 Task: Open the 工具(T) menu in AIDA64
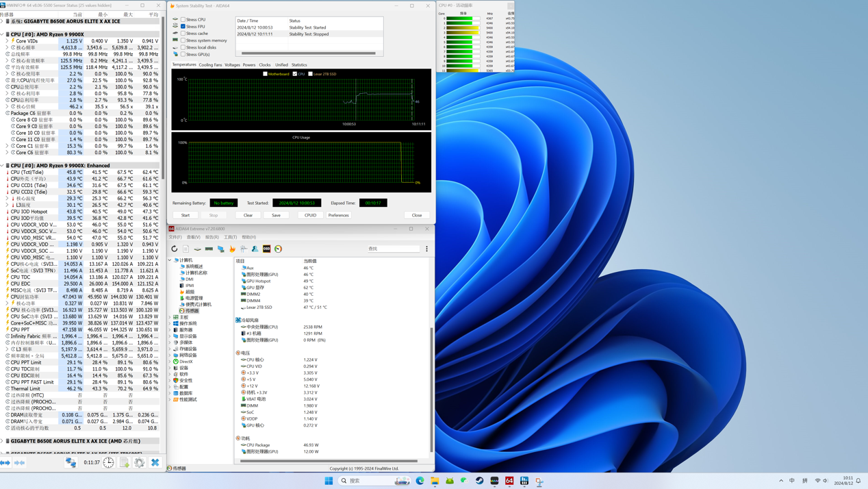[230, 238]
